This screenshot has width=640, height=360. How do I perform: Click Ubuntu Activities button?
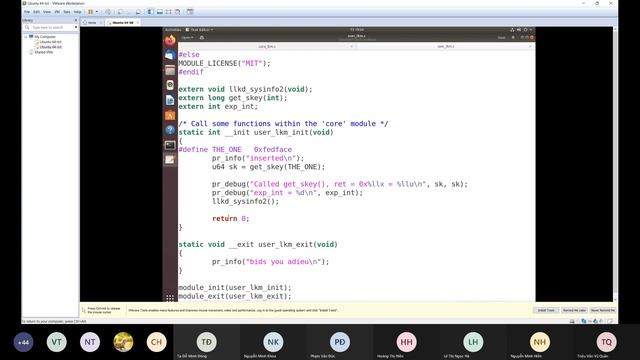pyautogui.click(x=173, y=30)
